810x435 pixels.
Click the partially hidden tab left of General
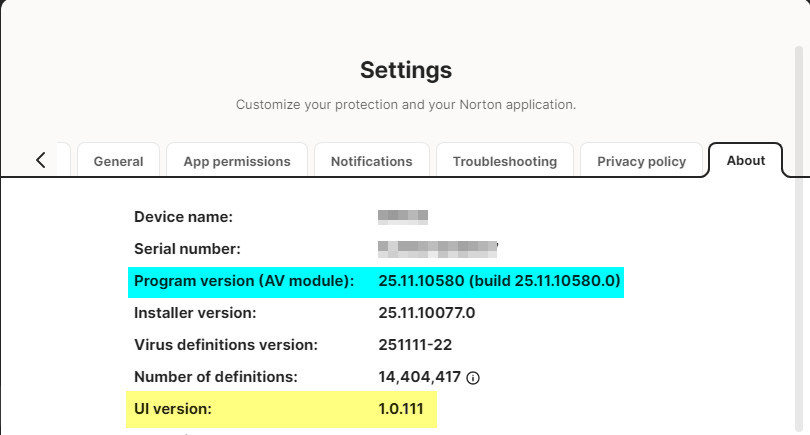coord(64,160)
